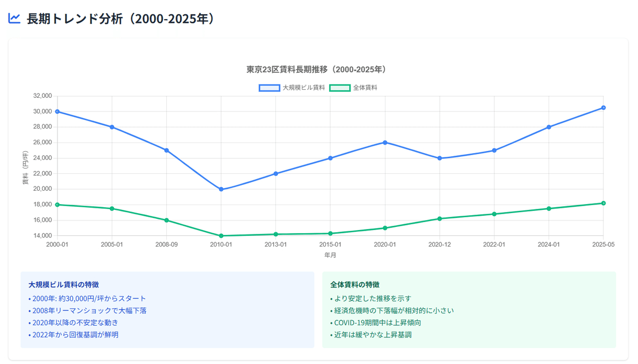This screenshot has height=364, width=638.
Task: Toggle the 全体賃料 legend label
Action: click(365, 88)
